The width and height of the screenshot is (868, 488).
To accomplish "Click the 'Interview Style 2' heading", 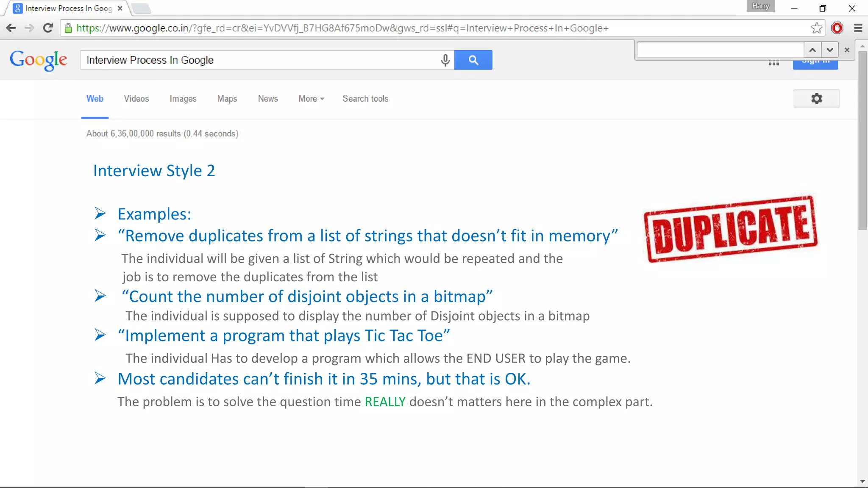I will (x=154, y=171).
